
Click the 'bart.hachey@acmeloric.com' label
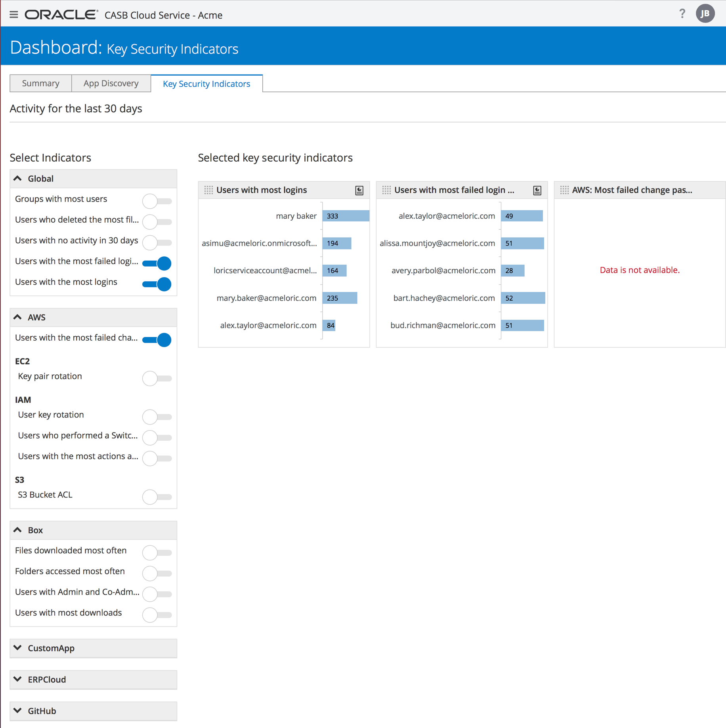click(x=444, y=298)
